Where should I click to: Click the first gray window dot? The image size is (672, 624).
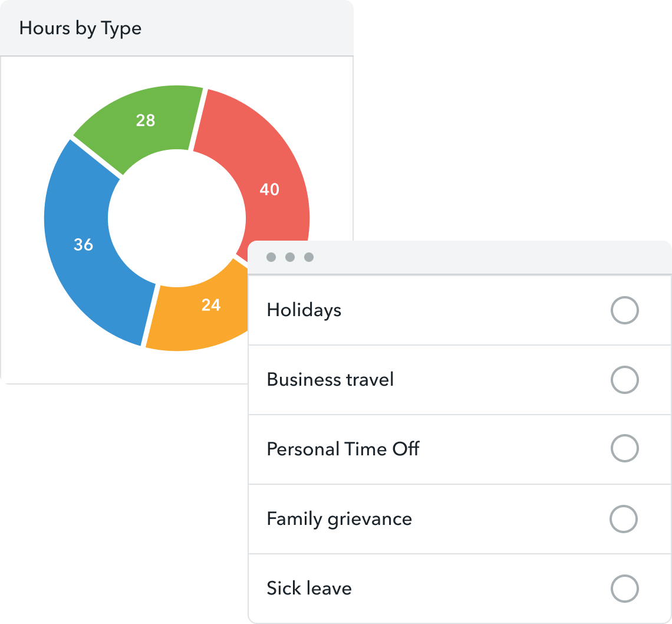coord(271,257)
